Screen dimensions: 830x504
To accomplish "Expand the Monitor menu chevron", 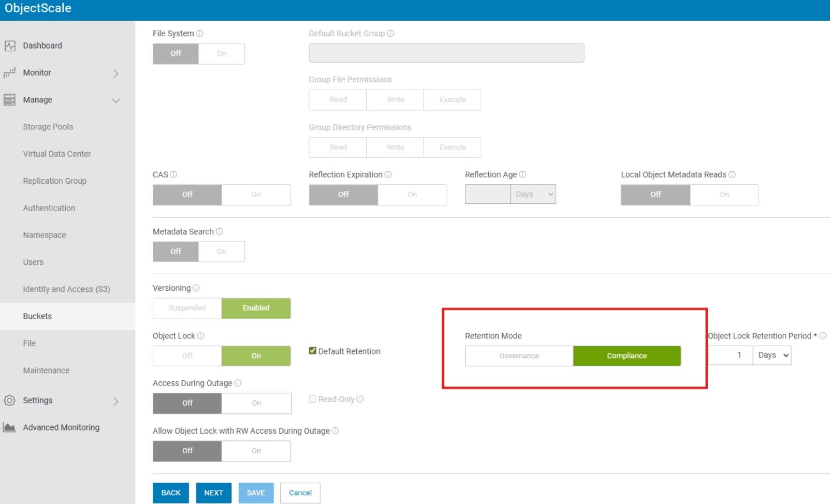I will (116, 73).
